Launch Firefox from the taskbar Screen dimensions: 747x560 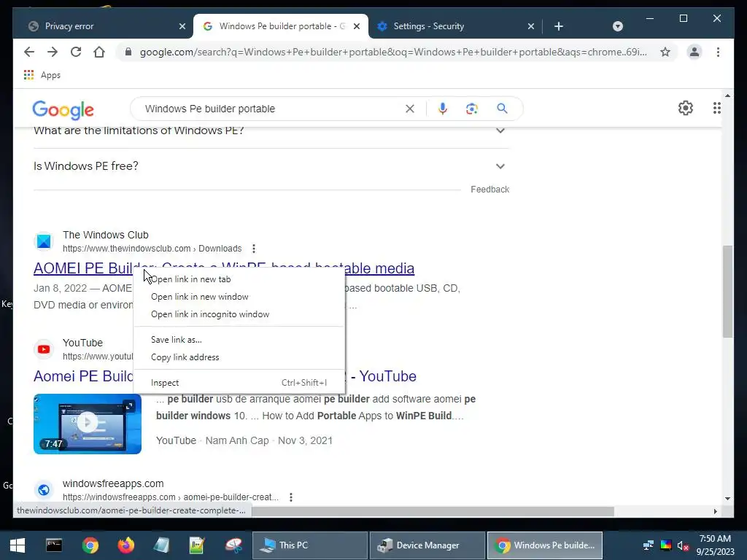point(125,545)
